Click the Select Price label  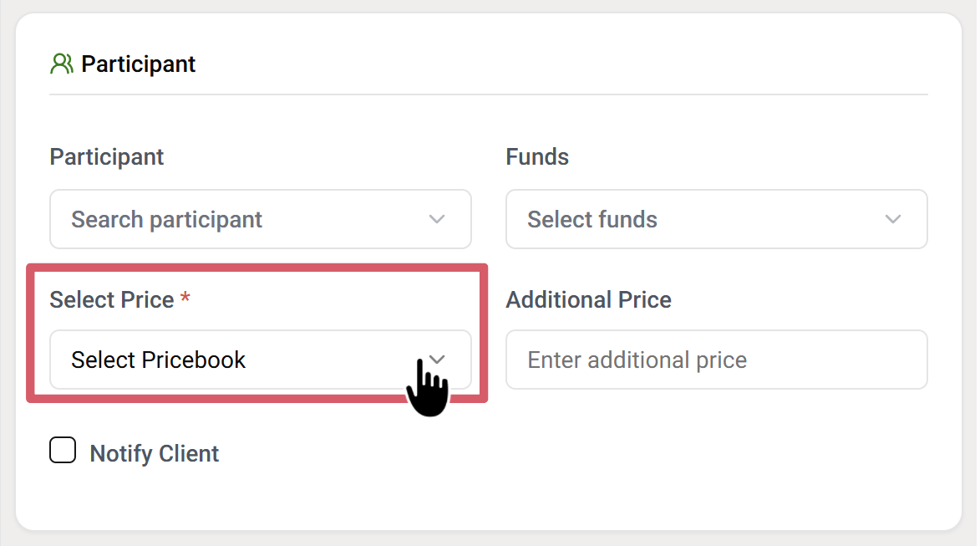pos(112,299)
